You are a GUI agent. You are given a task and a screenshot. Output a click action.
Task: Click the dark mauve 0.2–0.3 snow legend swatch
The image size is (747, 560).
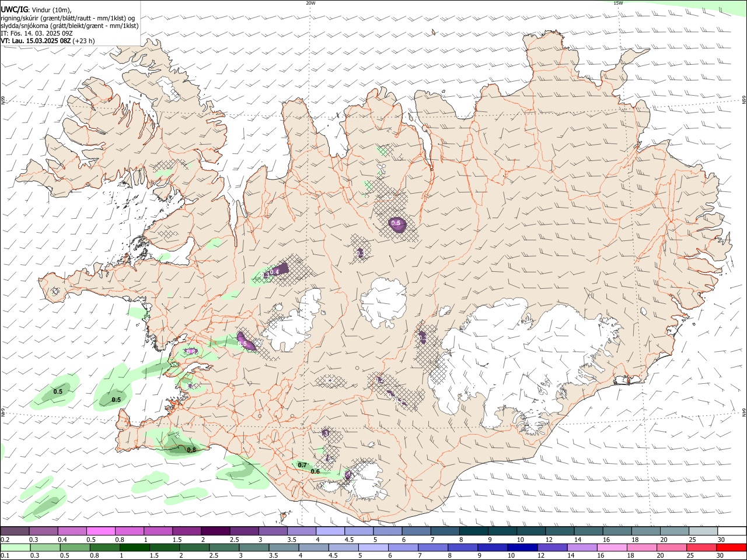click(x=15, y=531)
